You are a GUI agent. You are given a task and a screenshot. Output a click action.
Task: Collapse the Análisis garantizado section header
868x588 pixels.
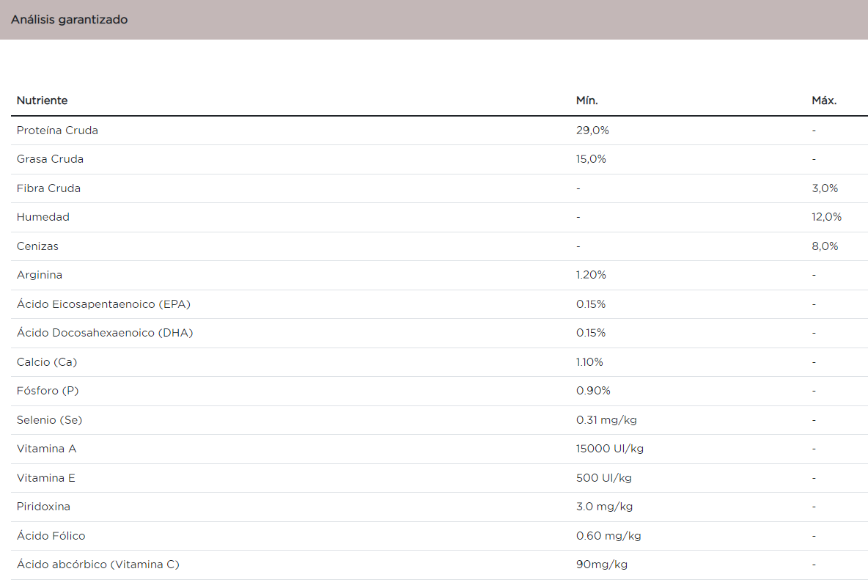tap(70, 20)
